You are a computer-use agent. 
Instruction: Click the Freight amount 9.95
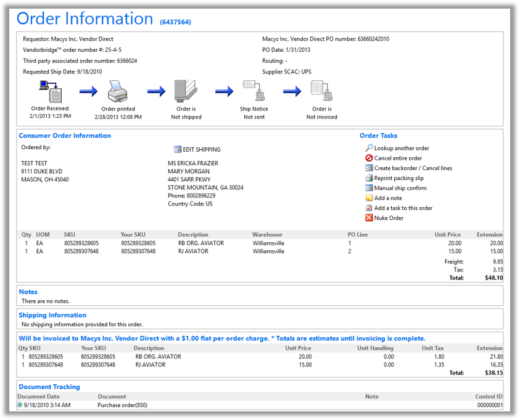pos(498,261)
